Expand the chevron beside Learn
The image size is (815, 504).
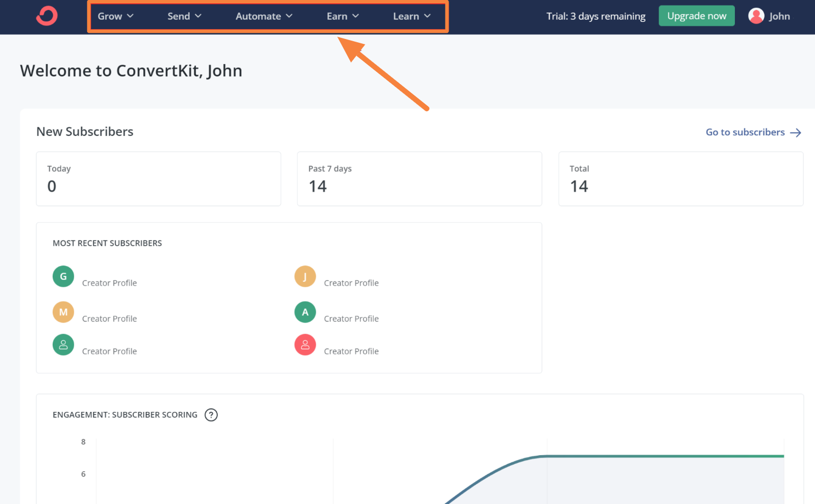click(428, 16)
